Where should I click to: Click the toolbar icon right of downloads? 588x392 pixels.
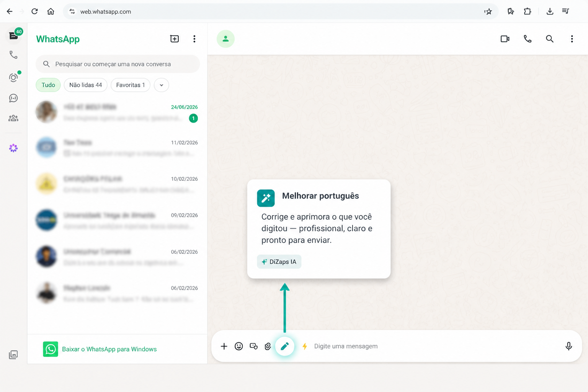(565, 11)
